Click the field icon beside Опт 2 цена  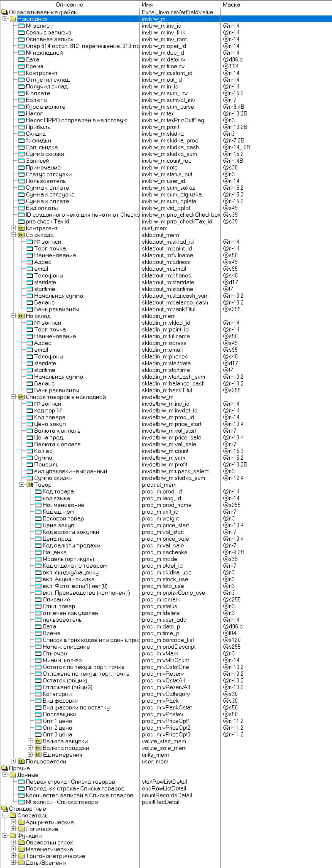pyautogui.click(x=38, y=728)
